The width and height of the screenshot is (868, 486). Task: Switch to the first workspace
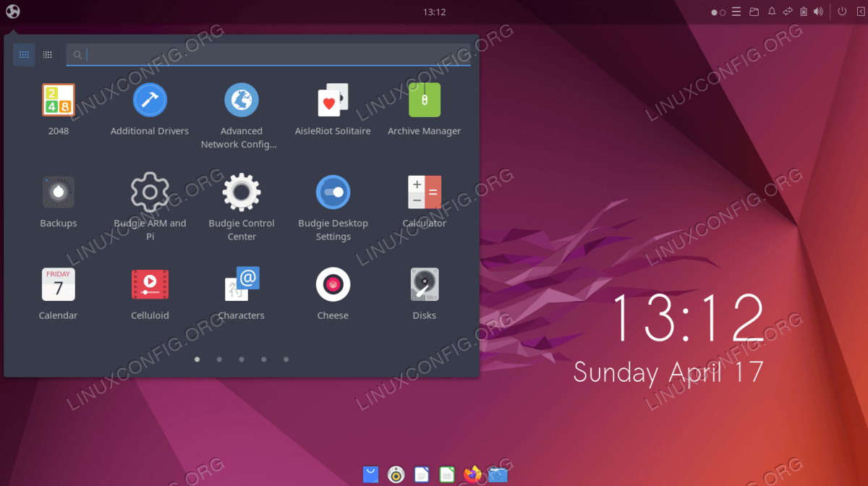click(x=715, y=12)
